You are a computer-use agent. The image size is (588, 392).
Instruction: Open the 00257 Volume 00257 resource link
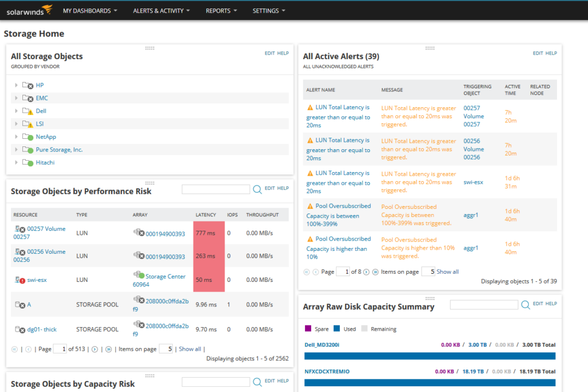pyautogui.click(x=40, y=232)
